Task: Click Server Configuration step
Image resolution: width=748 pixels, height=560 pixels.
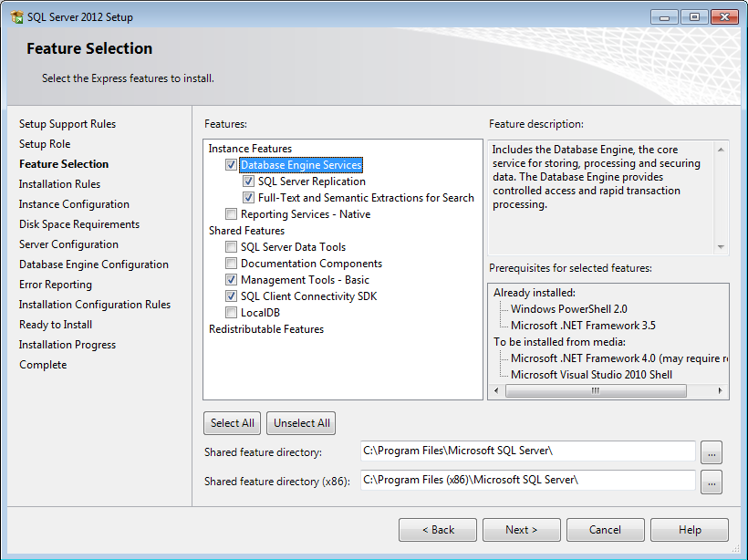Action: point(68,244)
